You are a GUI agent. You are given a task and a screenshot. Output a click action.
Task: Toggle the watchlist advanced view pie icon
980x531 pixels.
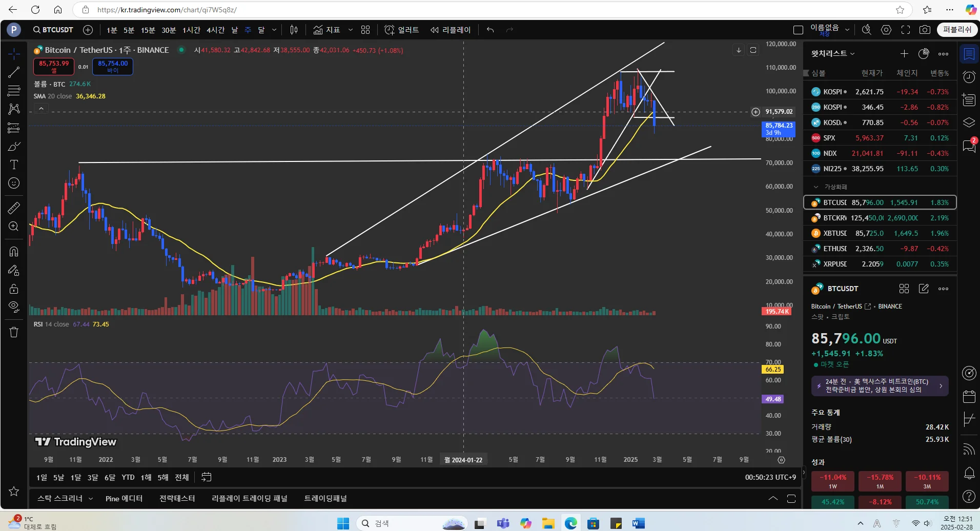pyautogui.click(x=924, y=53)
